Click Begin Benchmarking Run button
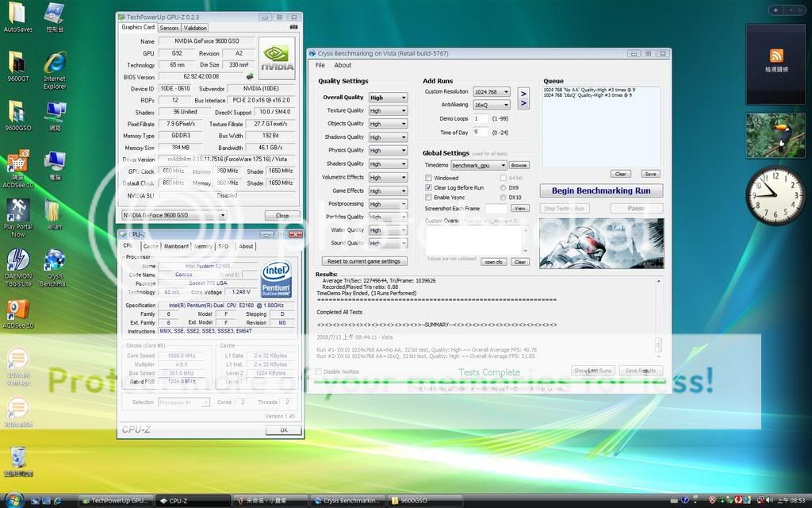The image size is (812, 508). 600,190
